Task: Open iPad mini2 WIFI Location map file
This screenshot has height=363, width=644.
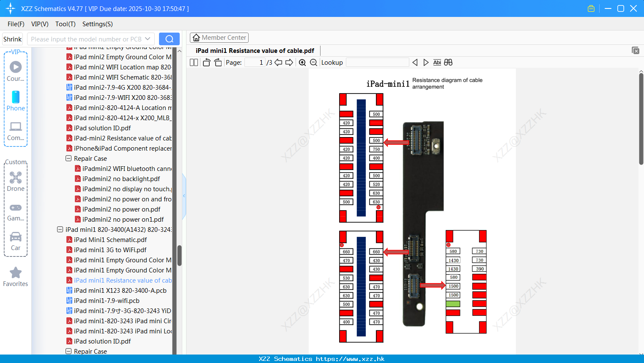Action: click(x=119, y=67)
